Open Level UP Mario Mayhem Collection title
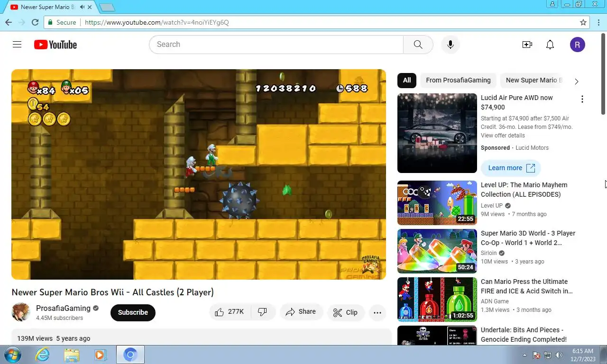 pyautogui.click(x=524, y=190)
